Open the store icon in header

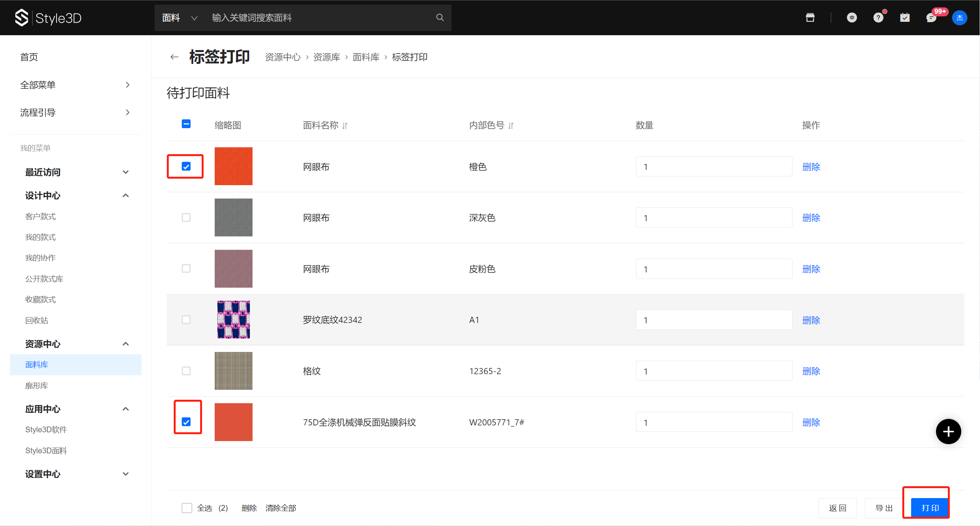[x=810, y=18]
